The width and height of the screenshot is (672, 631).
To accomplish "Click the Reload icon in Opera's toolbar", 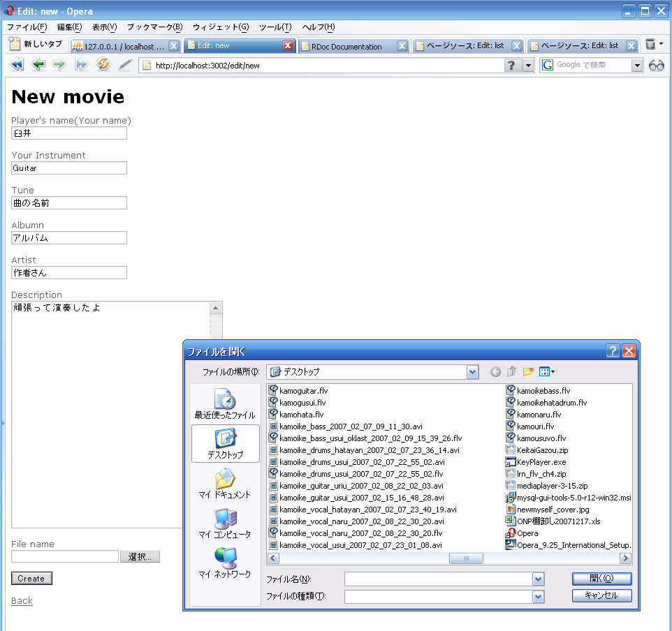I will click(103, 65).
